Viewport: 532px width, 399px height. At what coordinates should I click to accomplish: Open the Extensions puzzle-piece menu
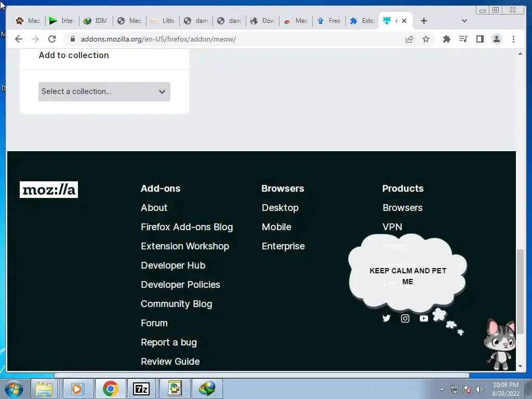[x=447, y=39]
